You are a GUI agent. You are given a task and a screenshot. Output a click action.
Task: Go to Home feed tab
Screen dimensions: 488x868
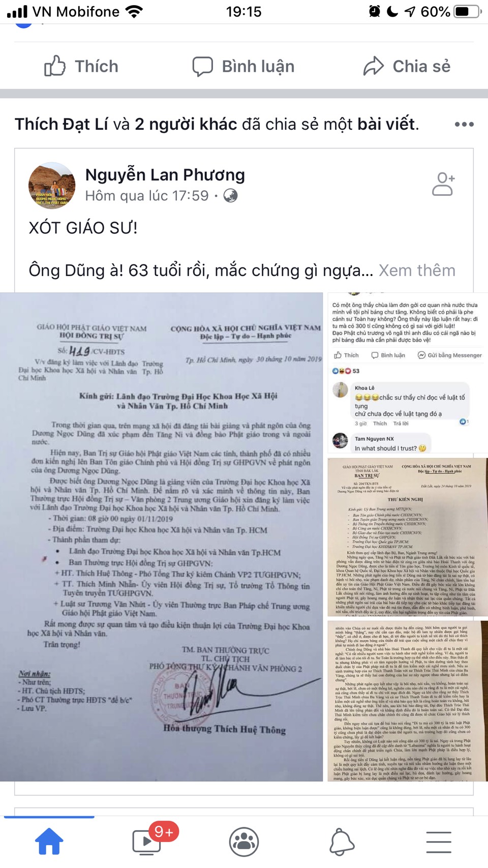pyautogui.click(x=49, y=842)
